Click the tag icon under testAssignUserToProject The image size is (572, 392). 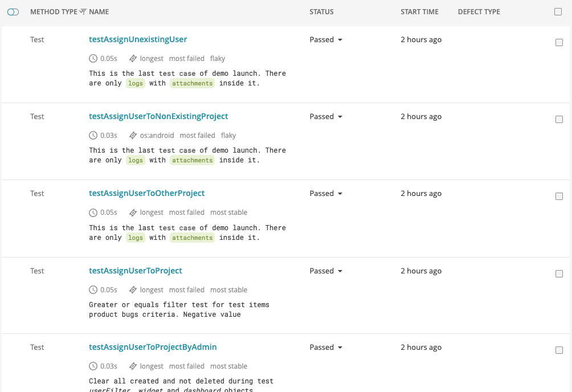133,290
